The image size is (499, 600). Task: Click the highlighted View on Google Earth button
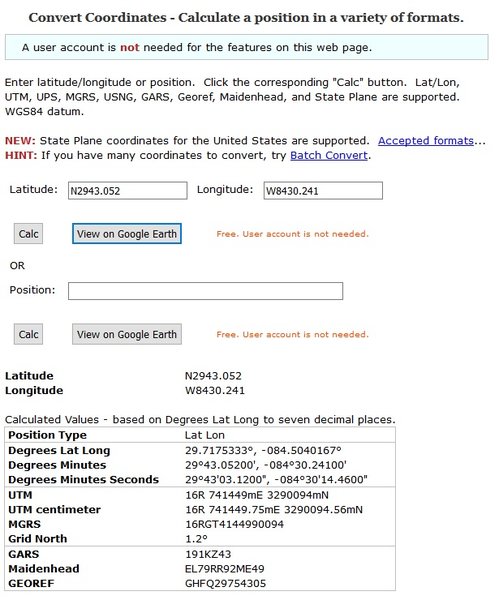[127, 234]
